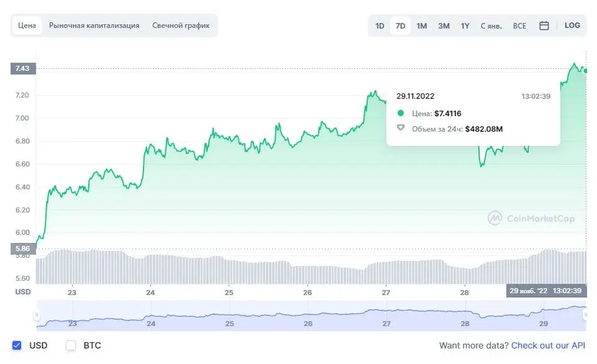Toggle LOG scale for the chart
Image resolution: width=597 pixels, height=364 pixels.
click(x=572, y=25)
